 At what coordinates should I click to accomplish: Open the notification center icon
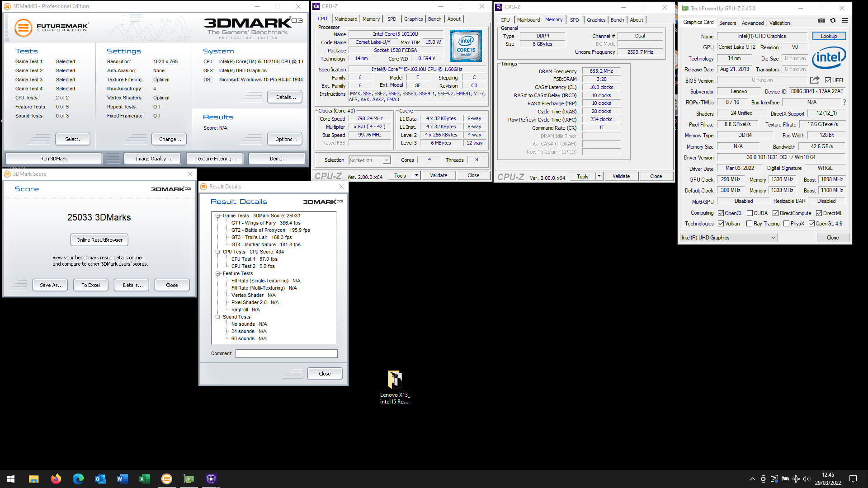tap(853, 479)
